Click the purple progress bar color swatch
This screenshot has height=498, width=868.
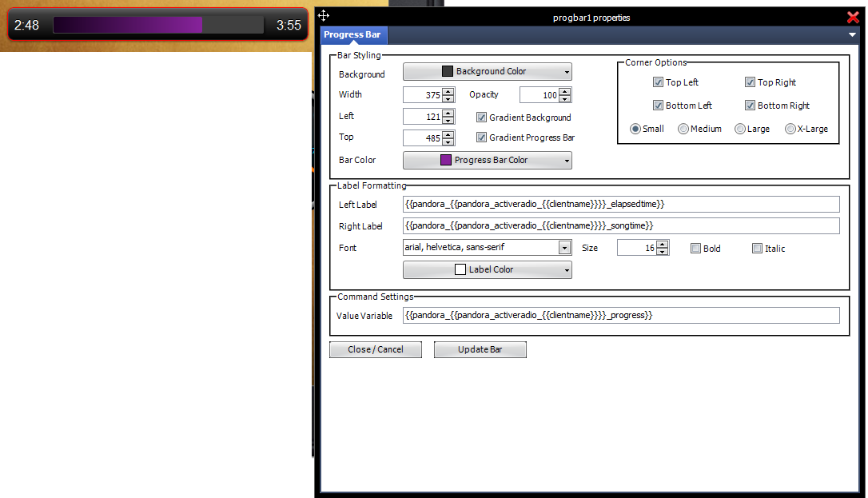coord(446,160)
